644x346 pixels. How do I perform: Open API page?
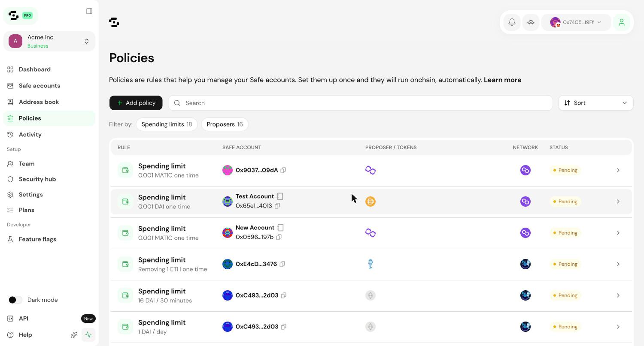pos(24,319)
